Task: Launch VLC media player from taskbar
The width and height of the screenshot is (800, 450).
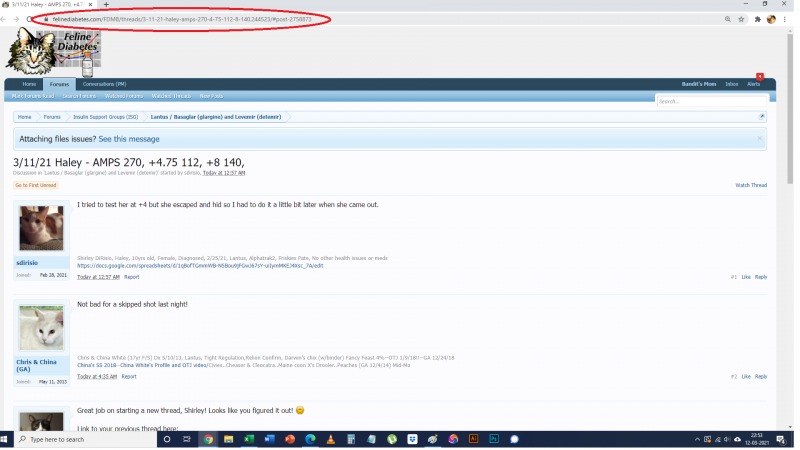Action: (x=331, y=439)
